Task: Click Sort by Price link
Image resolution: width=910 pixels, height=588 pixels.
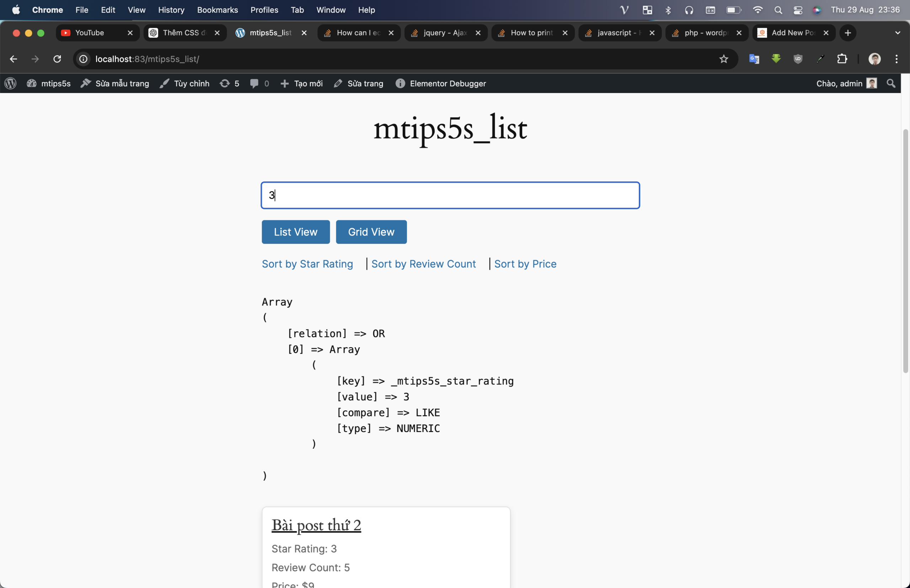Action: point(525,264)
